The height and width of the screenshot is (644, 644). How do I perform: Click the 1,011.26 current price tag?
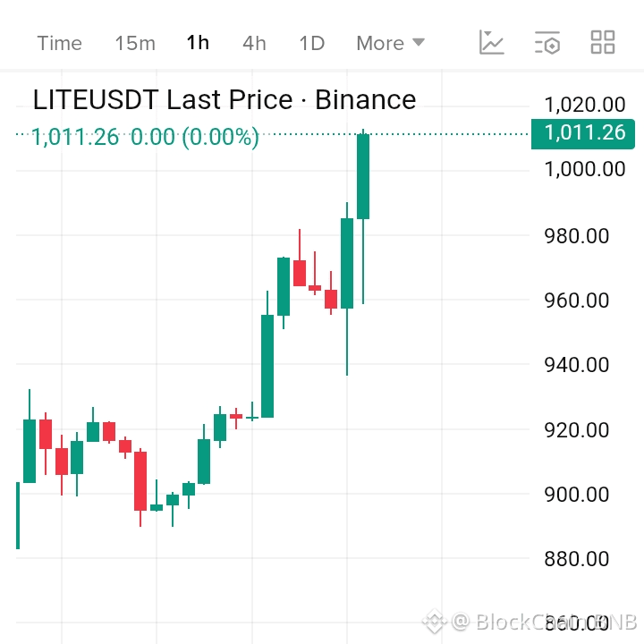[x=583, y=133]
